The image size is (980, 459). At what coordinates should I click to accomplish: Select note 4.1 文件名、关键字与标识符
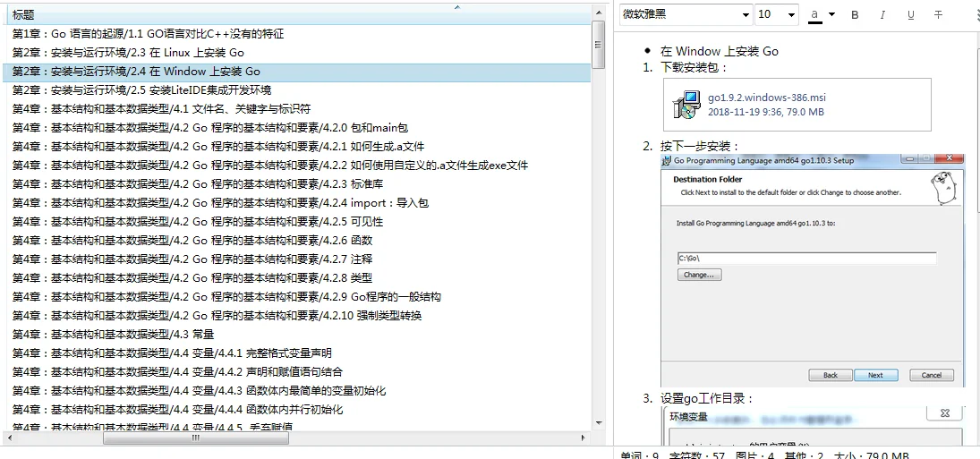pyautogui.click(x=298, y=108)
